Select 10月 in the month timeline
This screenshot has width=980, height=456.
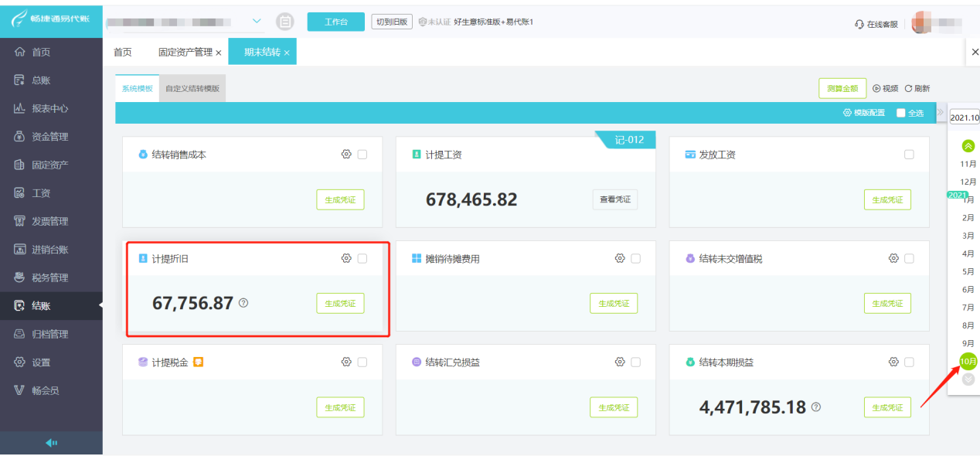click(968, 361)
